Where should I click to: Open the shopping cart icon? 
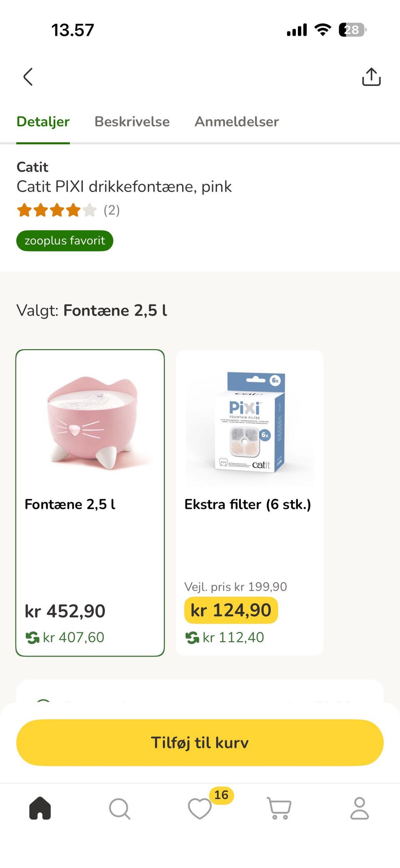[x=279, y=808]
